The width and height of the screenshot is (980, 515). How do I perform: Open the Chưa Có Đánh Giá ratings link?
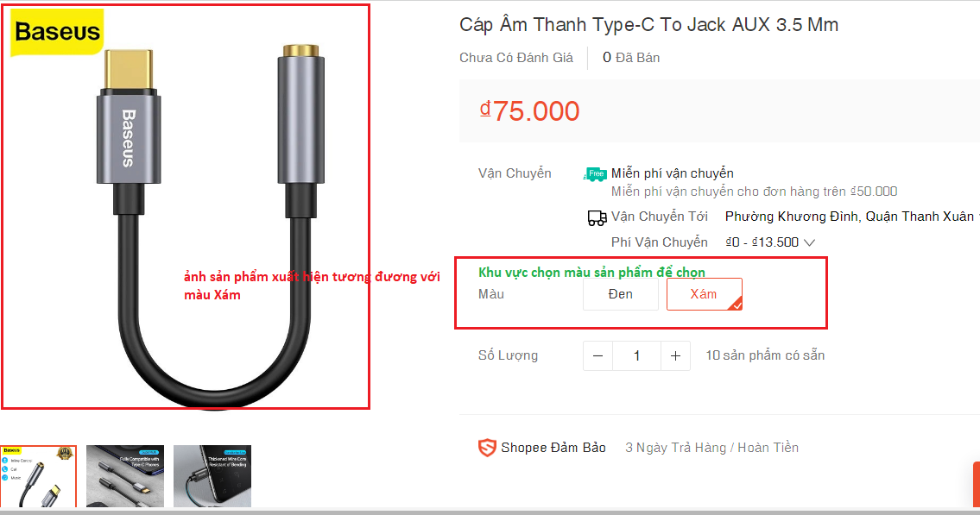point(516,58)
